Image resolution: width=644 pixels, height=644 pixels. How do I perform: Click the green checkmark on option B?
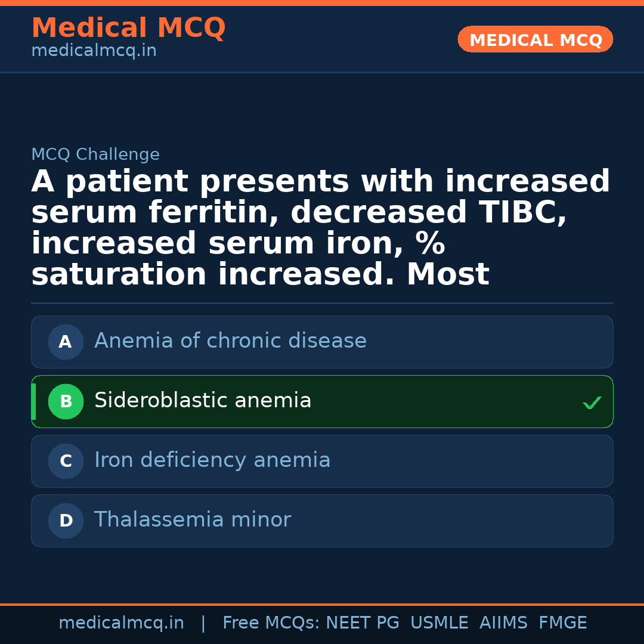pos(592,403)
